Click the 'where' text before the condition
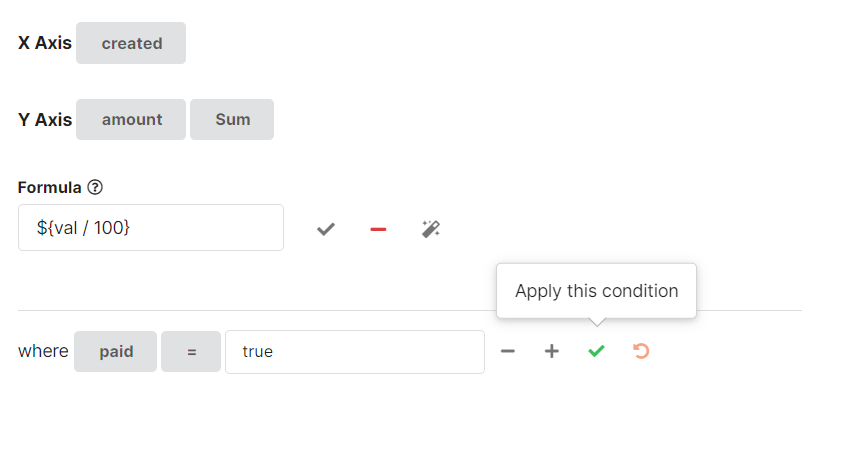The image size is (853, 451). (43, 352)
